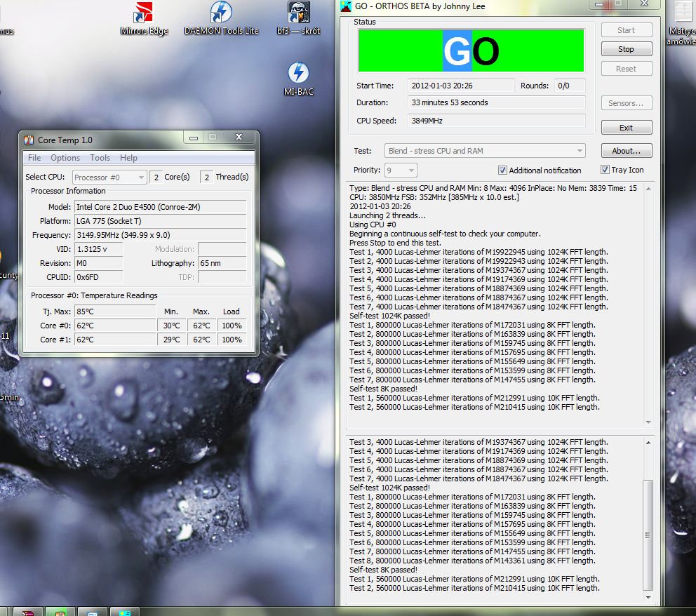696x616 pixels.
Task: Activate the green Core Temp taskbar button
Action: pos(60,612)
